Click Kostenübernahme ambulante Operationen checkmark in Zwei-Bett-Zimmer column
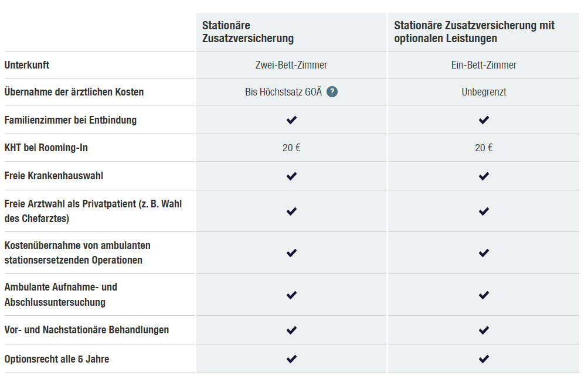Viewport: 588px width, 379px height. tap(291, 253)
